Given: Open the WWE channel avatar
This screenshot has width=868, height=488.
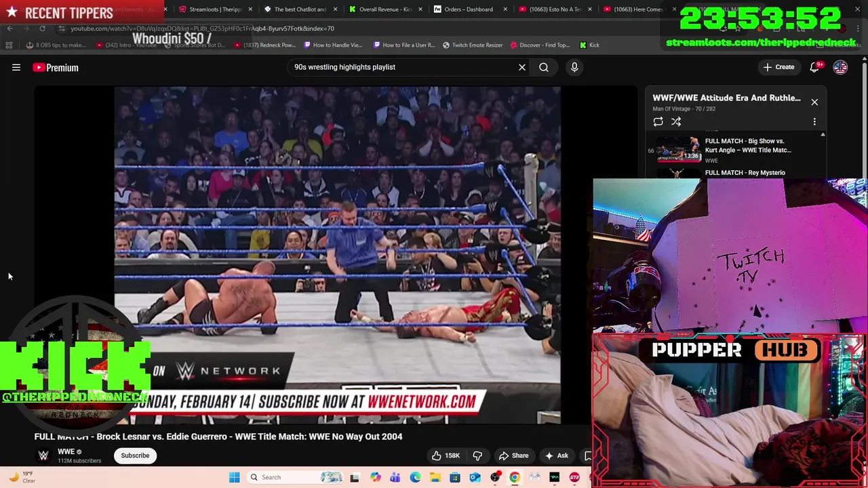Looking at the screenshot, I should [x=43, y=455].
